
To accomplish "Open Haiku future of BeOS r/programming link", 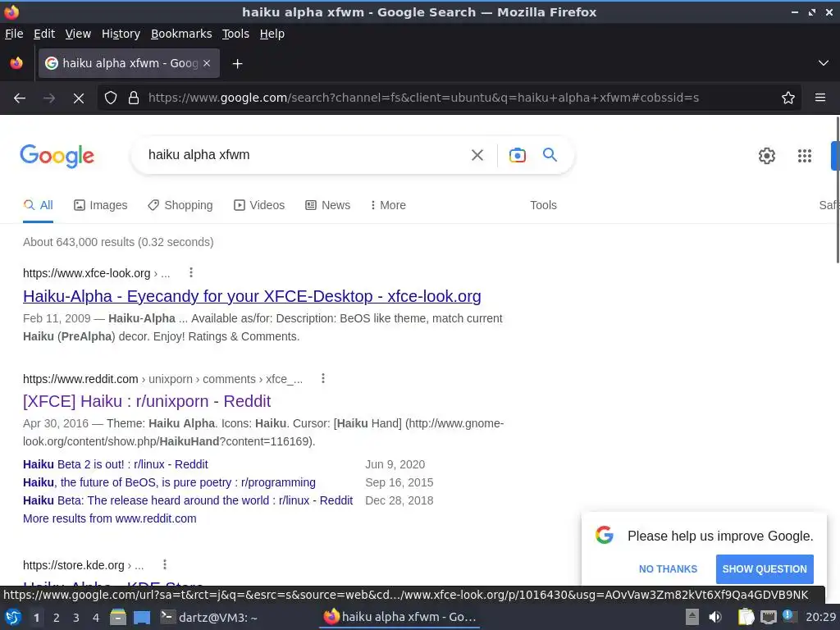I will pyautogui.click(x=169, y=482).
